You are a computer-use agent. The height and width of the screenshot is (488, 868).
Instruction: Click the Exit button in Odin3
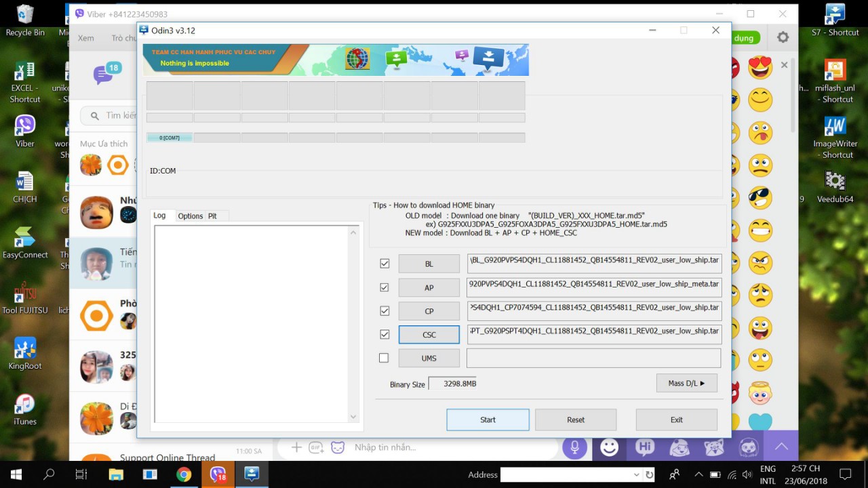click(x=677, y=420)
